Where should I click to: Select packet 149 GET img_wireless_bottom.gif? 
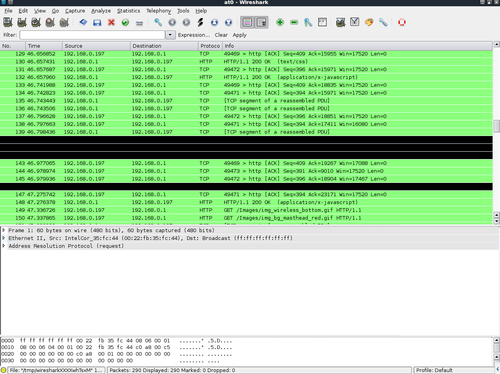pyautogui.click(x=246, y=210)
